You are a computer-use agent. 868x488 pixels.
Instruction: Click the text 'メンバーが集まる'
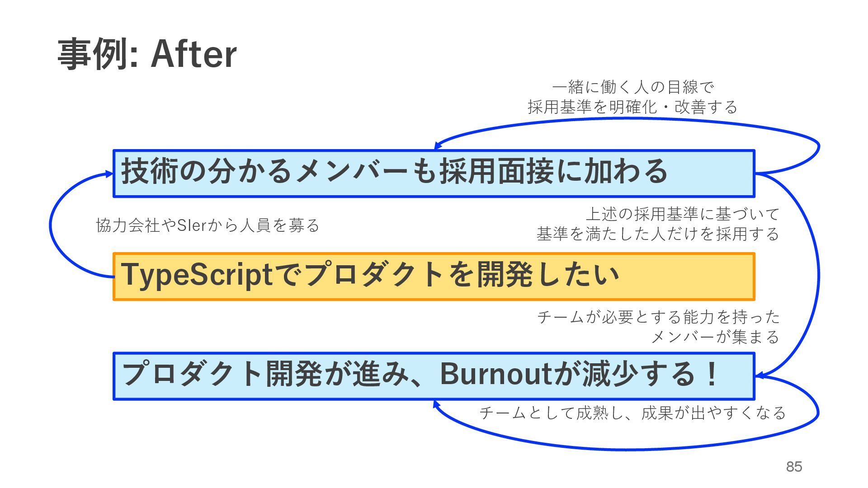(x=715, y=337)
